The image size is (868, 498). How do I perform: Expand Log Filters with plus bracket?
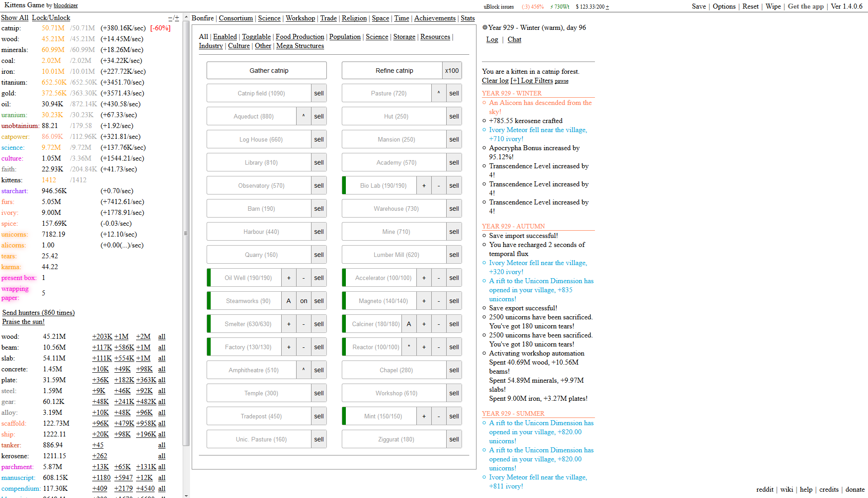coord(514,81)
